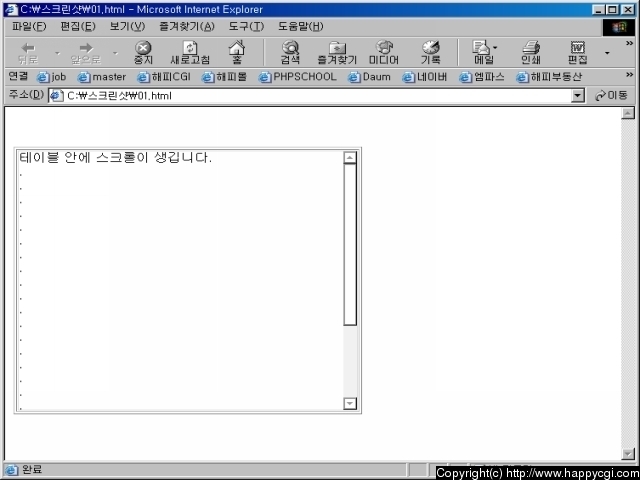Stop page loading with 중지 button
The height and width of the screenshot is (480, 640).
[x=143, y=53]
